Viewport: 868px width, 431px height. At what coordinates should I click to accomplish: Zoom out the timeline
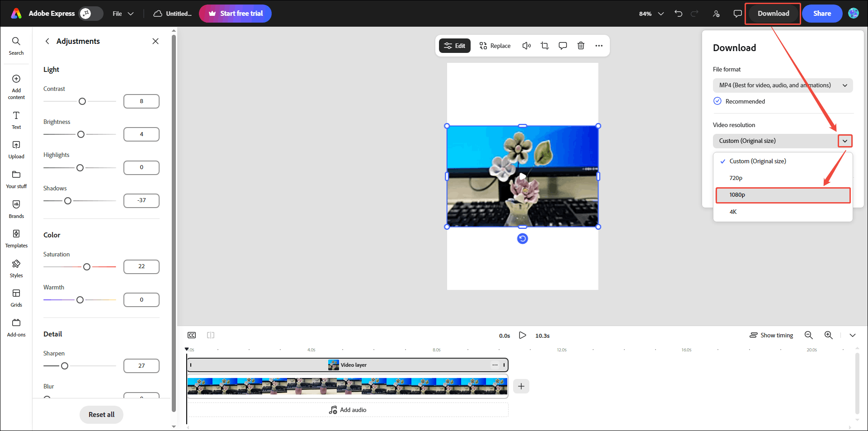[809, 335]
